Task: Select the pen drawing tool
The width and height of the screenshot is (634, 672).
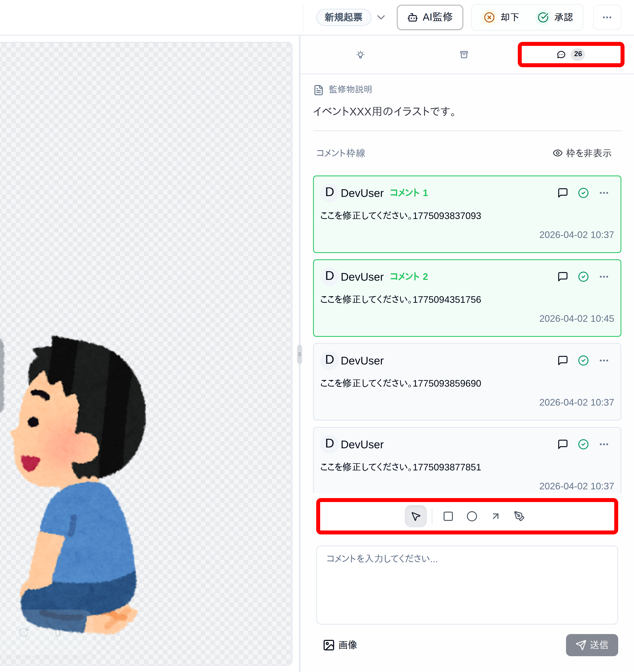Action: (x=519, y=516)
